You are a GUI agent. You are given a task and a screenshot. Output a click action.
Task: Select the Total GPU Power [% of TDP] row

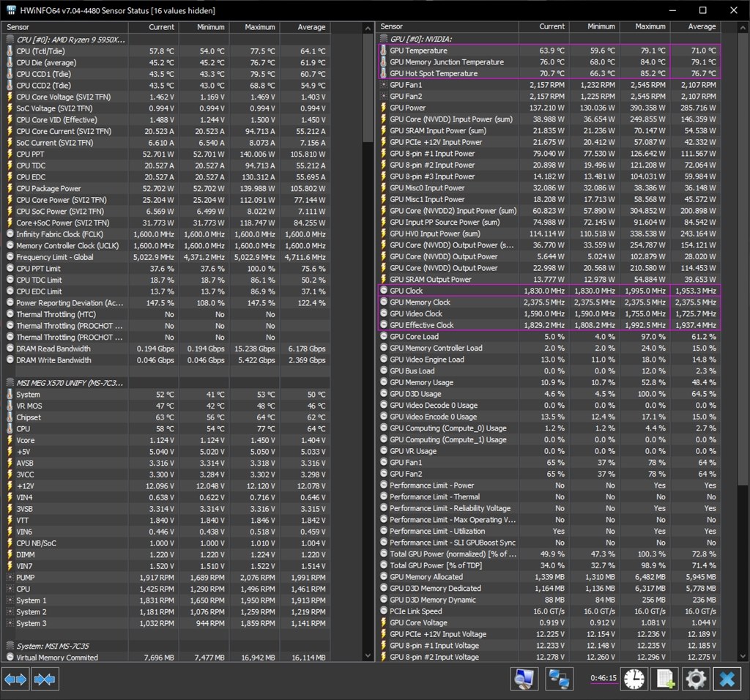(548, 565)
